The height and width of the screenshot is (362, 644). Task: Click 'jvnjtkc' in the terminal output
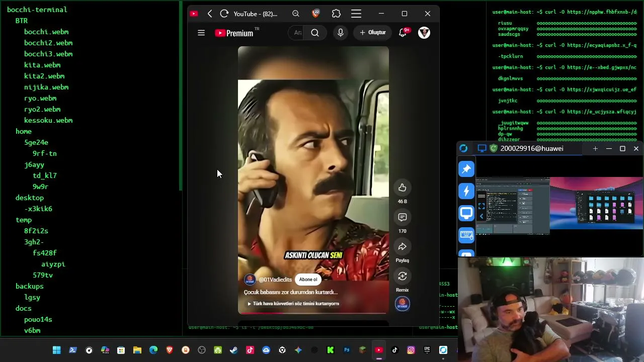coord(508,101)
